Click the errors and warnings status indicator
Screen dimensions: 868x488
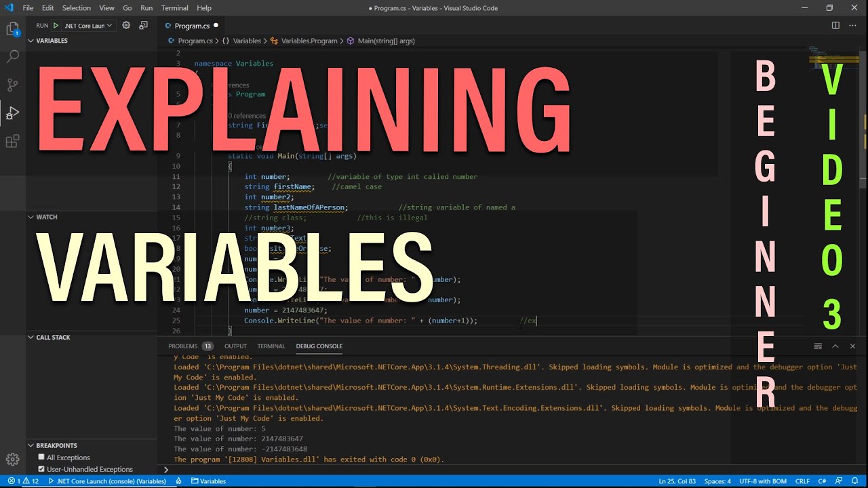click(22, 481)
